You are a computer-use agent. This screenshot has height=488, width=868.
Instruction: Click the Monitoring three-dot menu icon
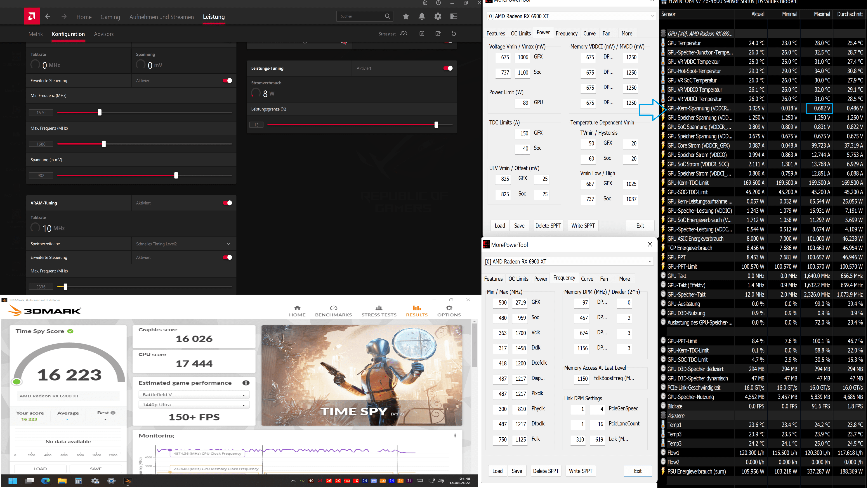tap(455, 435)
